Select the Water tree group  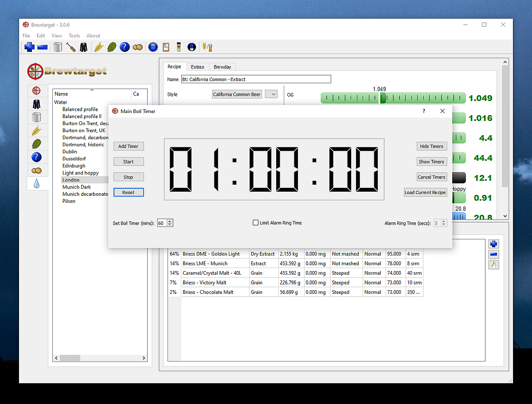tap(61, 102)
